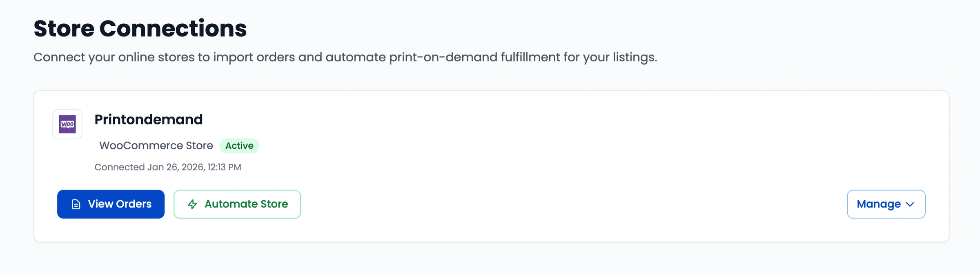The height and width of the screenshot is (275, 980).
Task: Click the downward chevron beside Manage
Action: pos(910,204)
